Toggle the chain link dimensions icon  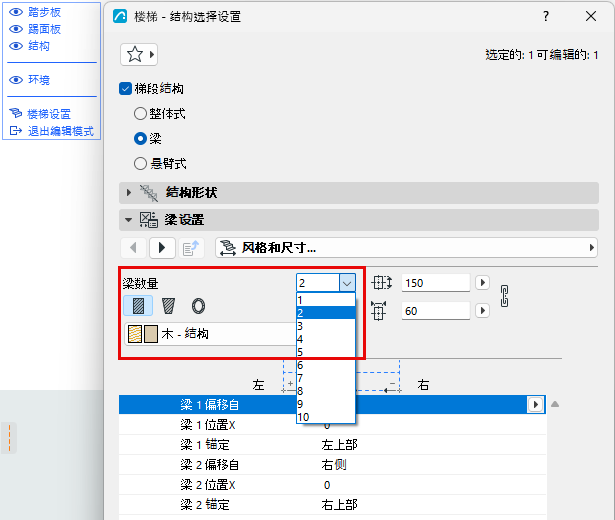(x=505, y=296)
